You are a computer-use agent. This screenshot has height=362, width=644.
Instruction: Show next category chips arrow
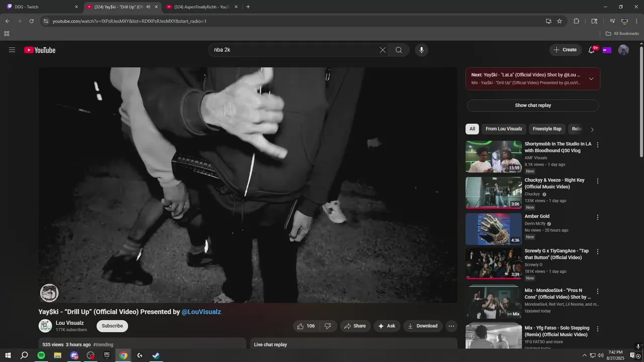[592, 129]
